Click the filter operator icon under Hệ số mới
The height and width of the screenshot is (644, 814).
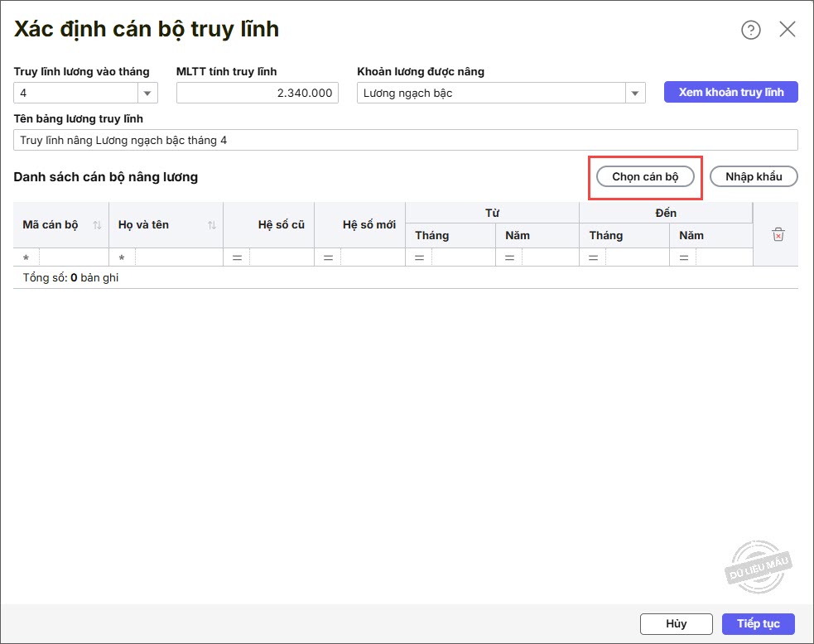tap(328, 258)
